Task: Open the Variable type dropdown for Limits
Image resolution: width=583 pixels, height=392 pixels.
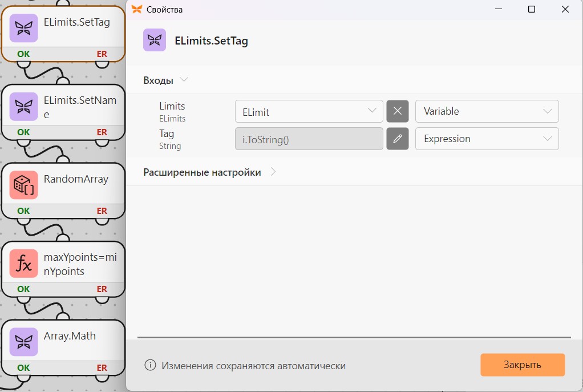Action: (x=487, y=111)
